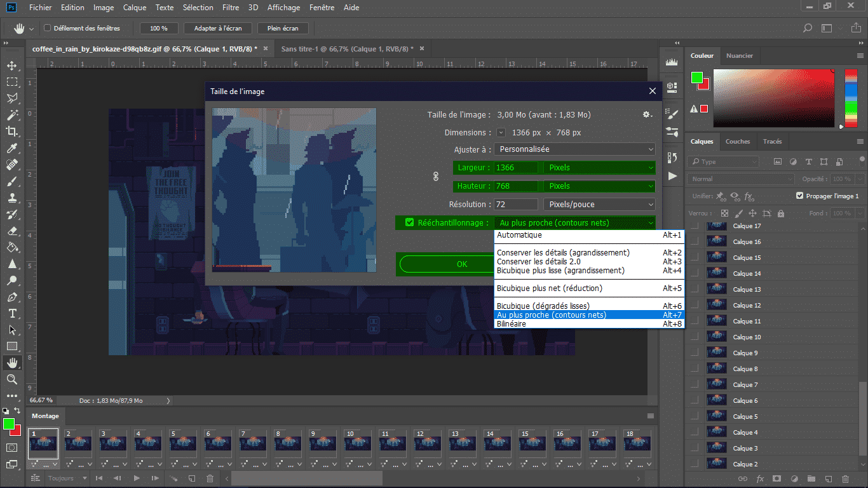Uncheck the Rééchantillonnage checkbox
The height and width of the screenshot is (488, 868).
coord(410,222)
